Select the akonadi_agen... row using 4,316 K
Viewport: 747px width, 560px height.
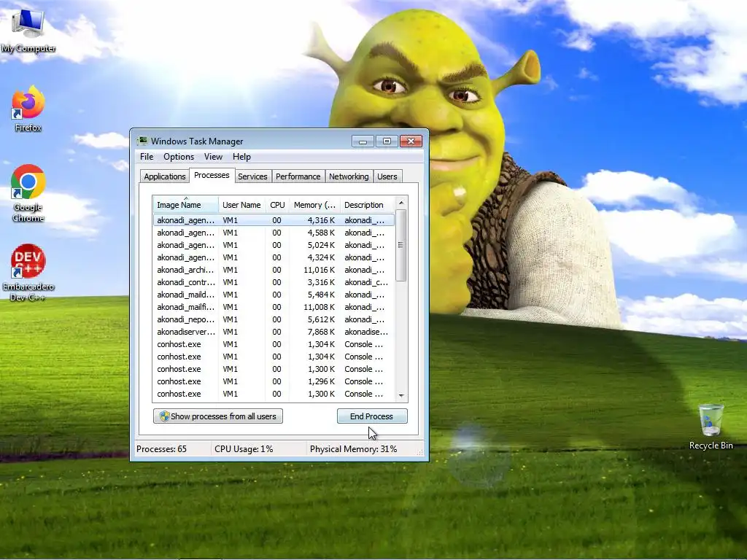pos(274,220)
